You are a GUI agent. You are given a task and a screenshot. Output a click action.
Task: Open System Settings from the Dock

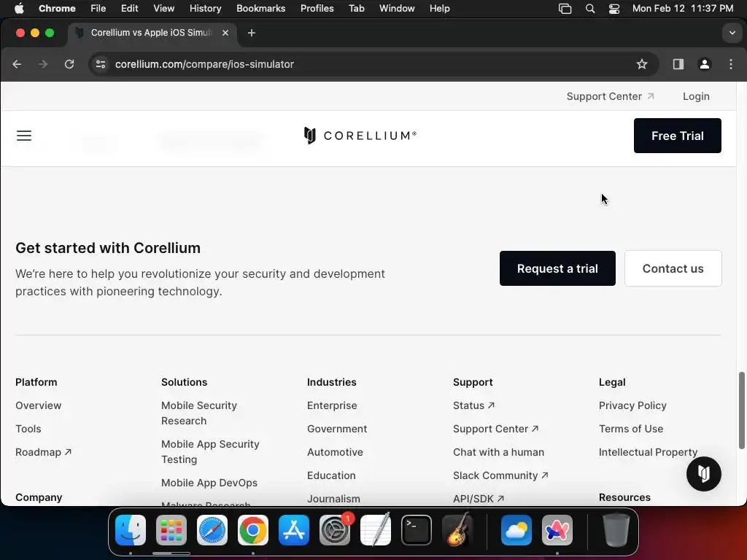(x=335, y=530)
